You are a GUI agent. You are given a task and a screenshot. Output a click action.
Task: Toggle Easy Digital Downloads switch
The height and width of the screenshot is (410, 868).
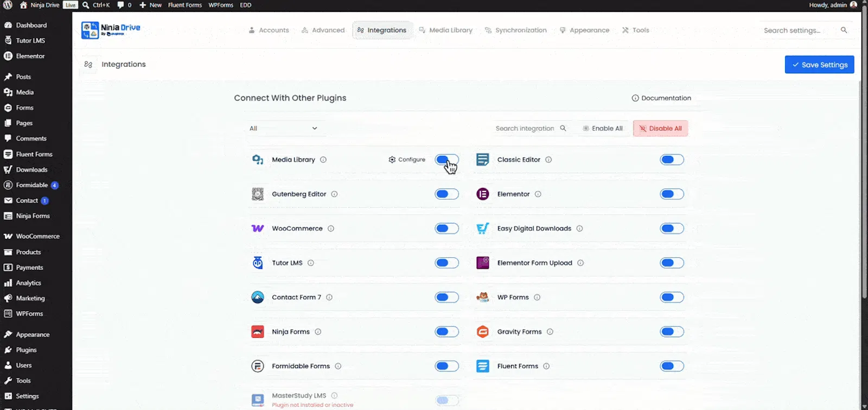pyautogui.click(x=672, y=229)
